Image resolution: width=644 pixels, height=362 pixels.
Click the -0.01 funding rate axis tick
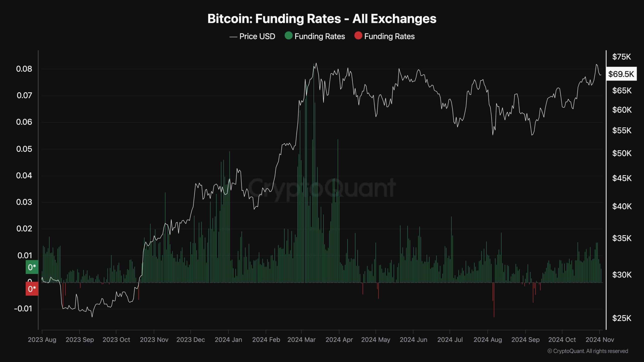23,309
